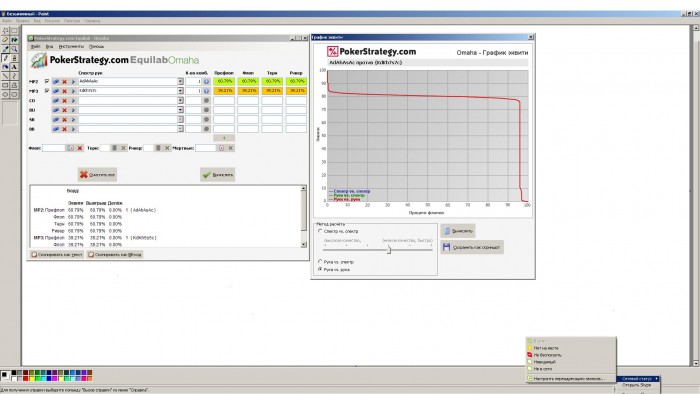Expand the CO hand range dropdown

[180, 101]
